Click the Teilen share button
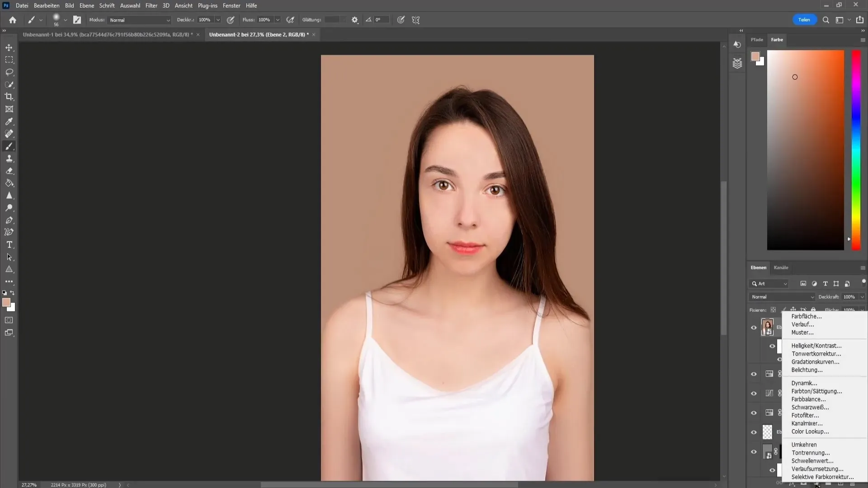This screenshot has width=868, height=488. coord(804,20)
